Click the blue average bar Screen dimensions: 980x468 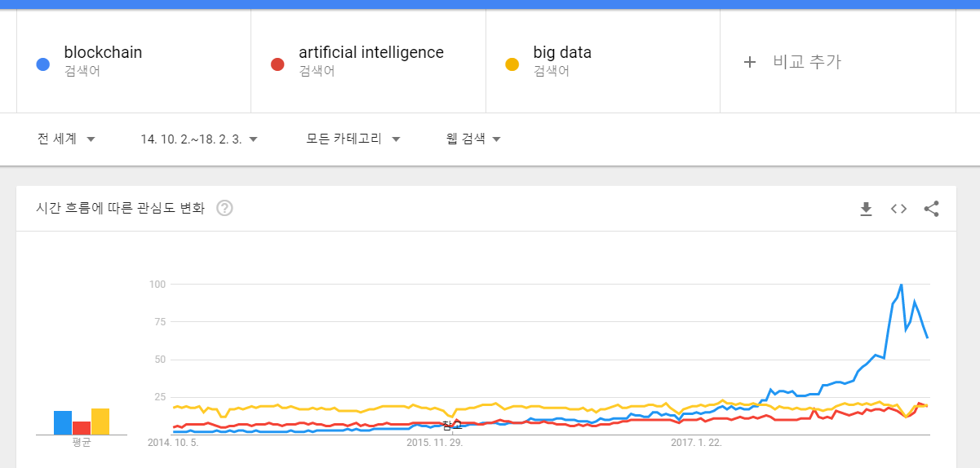63,422
